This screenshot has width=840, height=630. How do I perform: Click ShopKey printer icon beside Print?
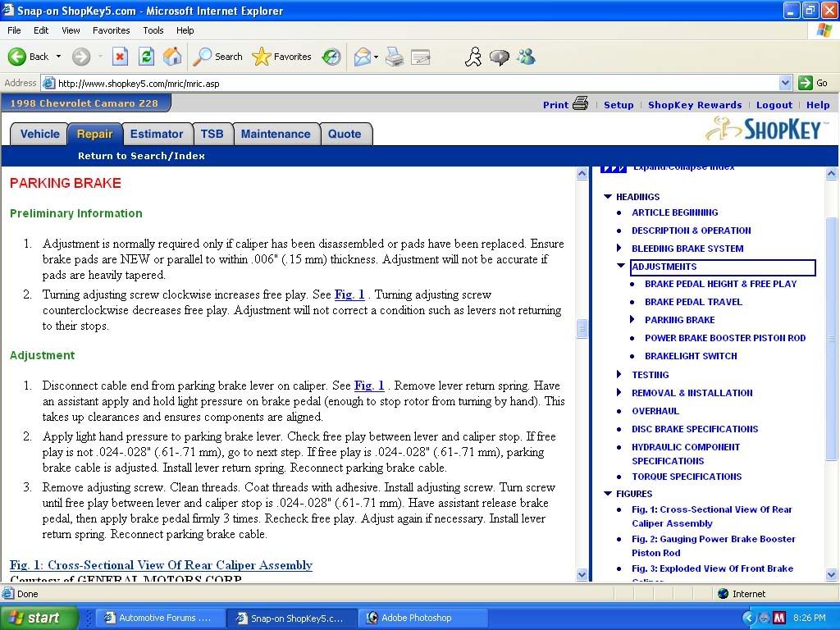[580, 103]
